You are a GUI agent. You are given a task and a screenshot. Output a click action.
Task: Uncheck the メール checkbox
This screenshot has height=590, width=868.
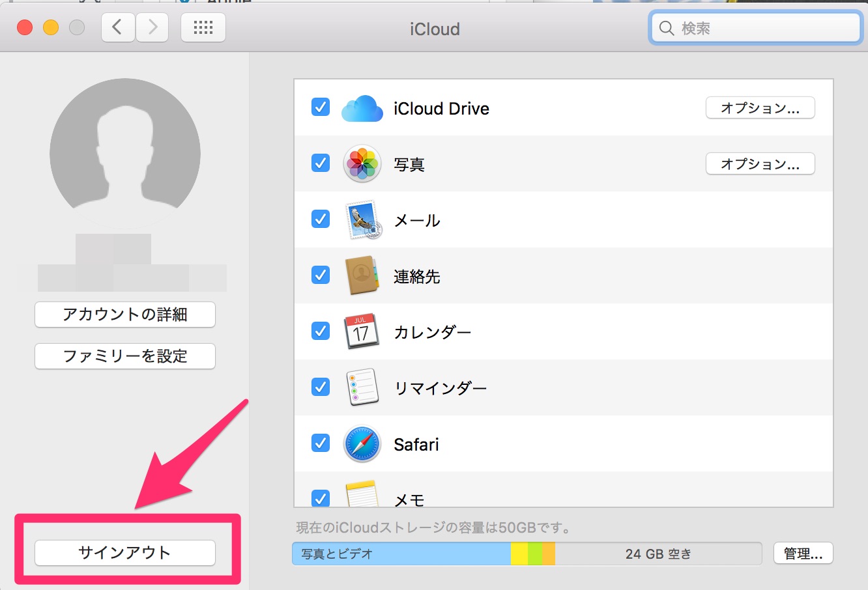point(321,219)
